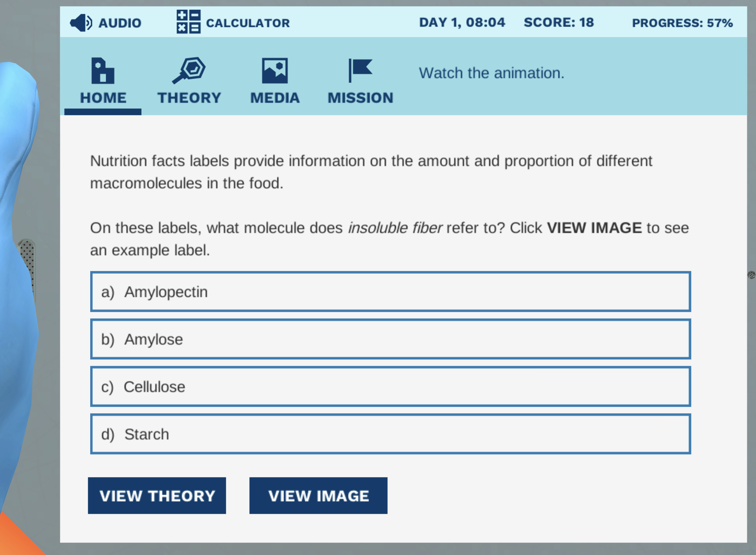This screenshot has height=555, width=756.
Task: Choose answer c) Cellulose
Action: [390, 387]
